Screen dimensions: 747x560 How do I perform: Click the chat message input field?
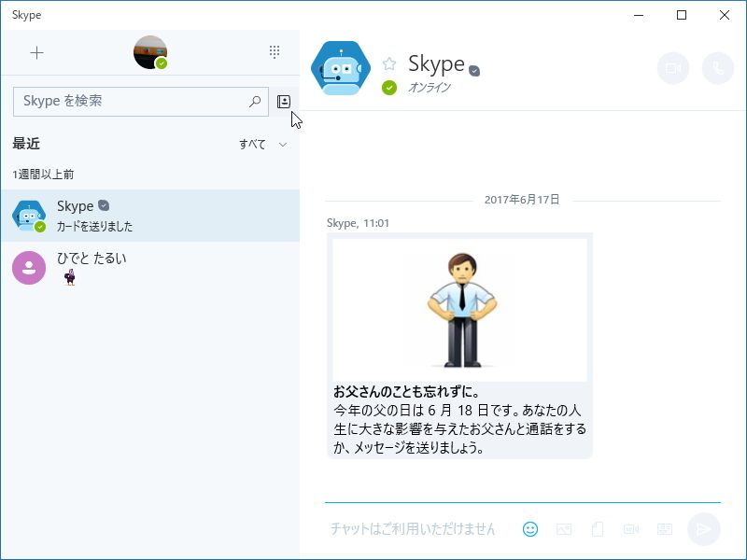click(413, 528)
